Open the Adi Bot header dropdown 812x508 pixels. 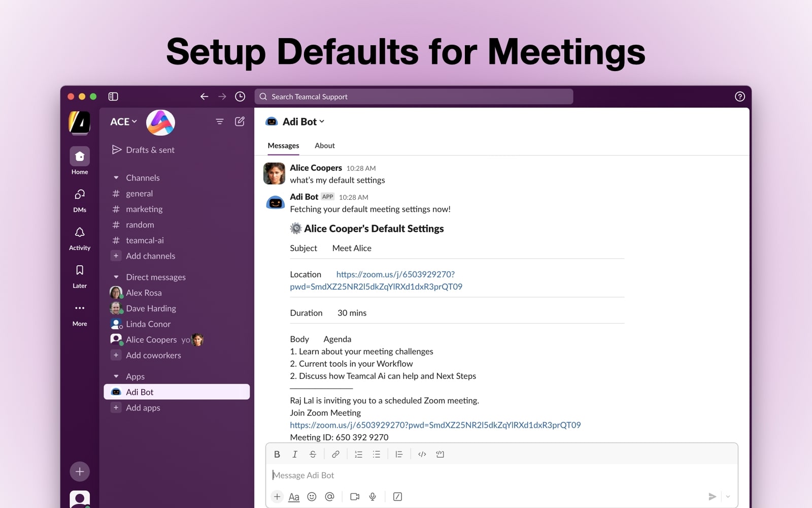click(x=303, y=122)
